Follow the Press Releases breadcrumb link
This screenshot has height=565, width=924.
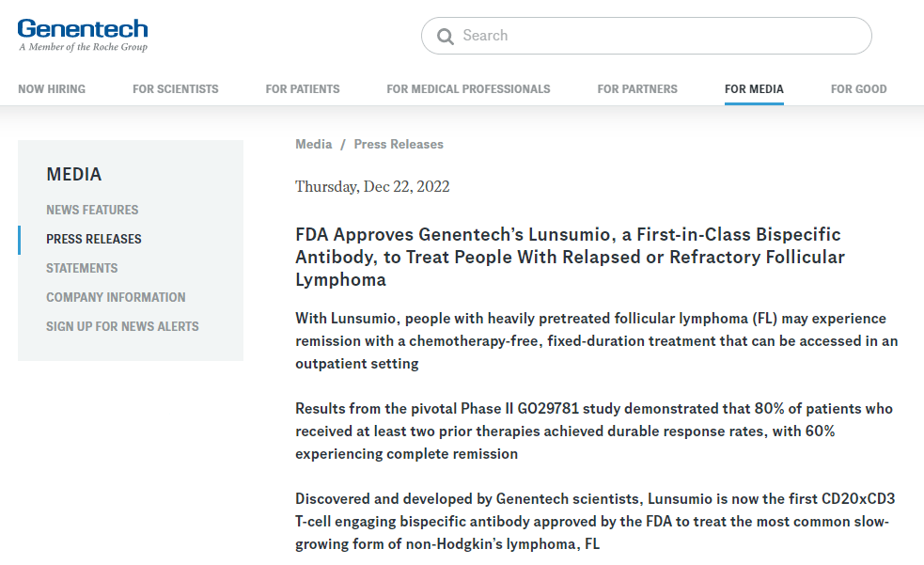click(x=399, y=144)
